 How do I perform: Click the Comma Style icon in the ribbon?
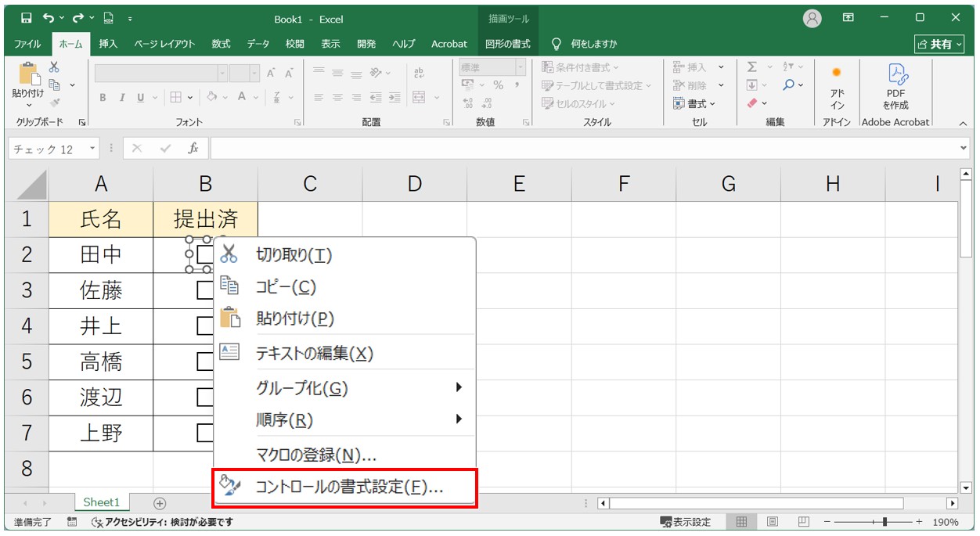point(517,85)
